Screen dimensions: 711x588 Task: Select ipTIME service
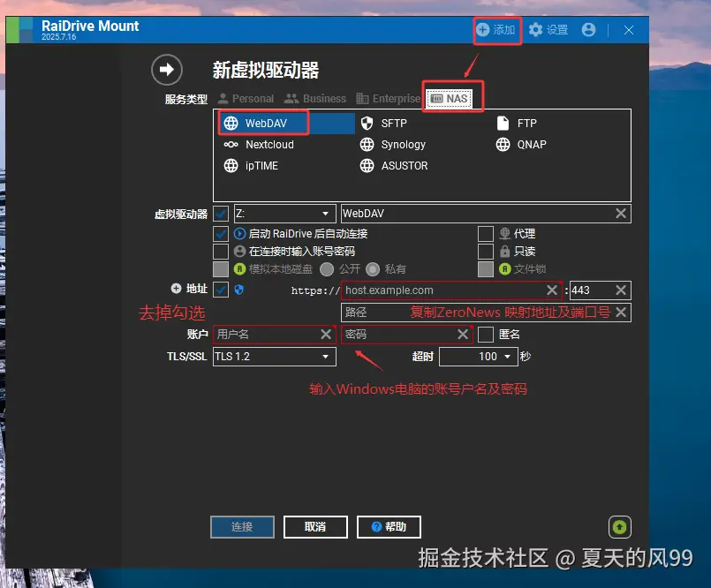coord(251,166)
